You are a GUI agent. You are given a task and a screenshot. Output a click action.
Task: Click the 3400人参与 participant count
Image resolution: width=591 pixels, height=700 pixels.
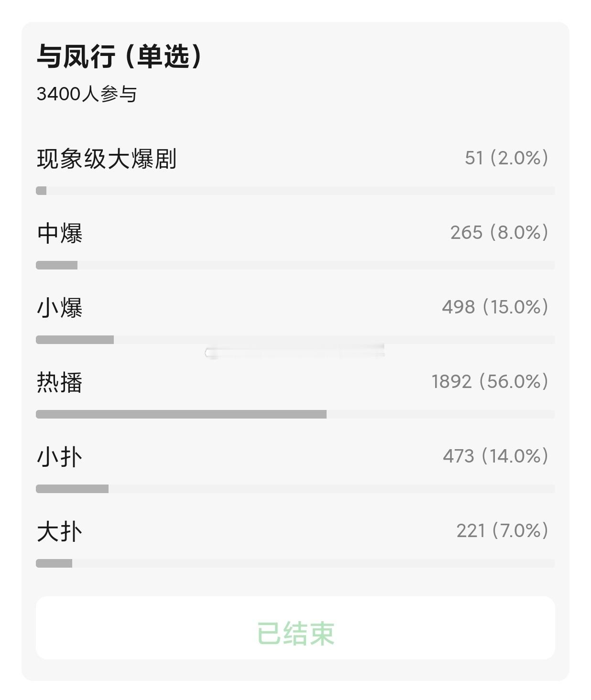coord(87,94)
